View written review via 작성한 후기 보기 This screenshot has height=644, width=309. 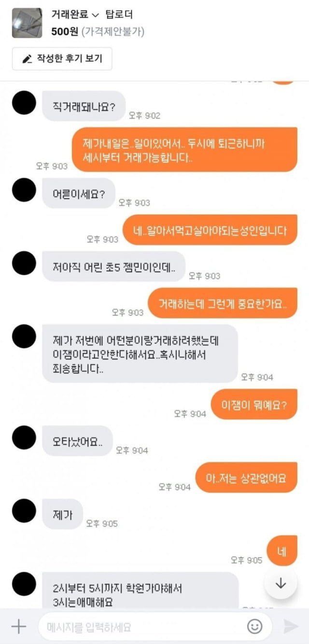tap(62, 59)
